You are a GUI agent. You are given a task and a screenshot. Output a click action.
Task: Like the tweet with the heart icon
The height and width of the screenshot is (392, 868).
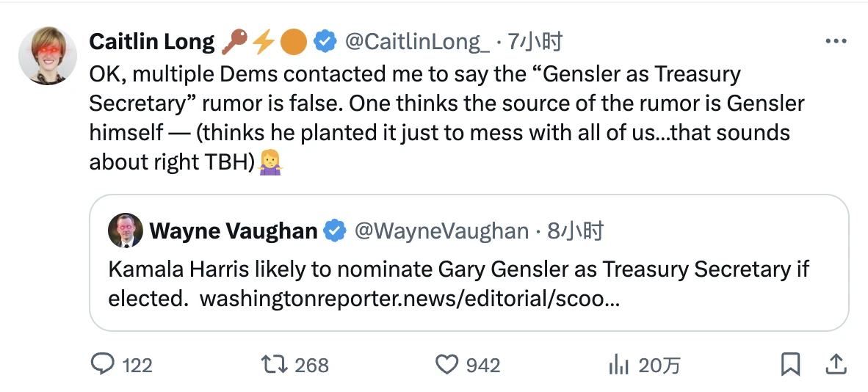point(447,365)
